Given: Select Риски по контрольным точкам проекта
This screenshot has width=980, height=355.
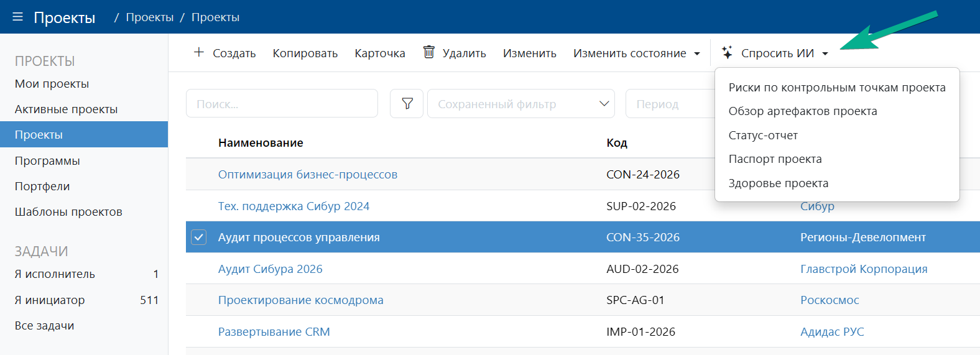Looking at the screenshot, I should (837, 88).
